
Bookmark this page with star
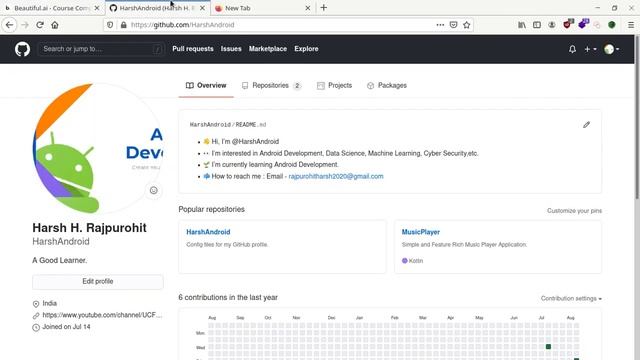pos(467,25)
